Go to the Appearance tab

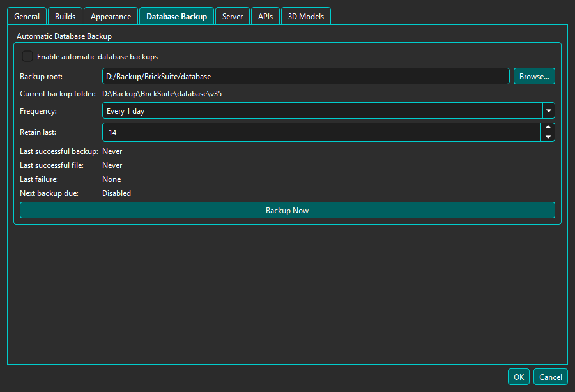pyautogui.click(x=111, y=17)
